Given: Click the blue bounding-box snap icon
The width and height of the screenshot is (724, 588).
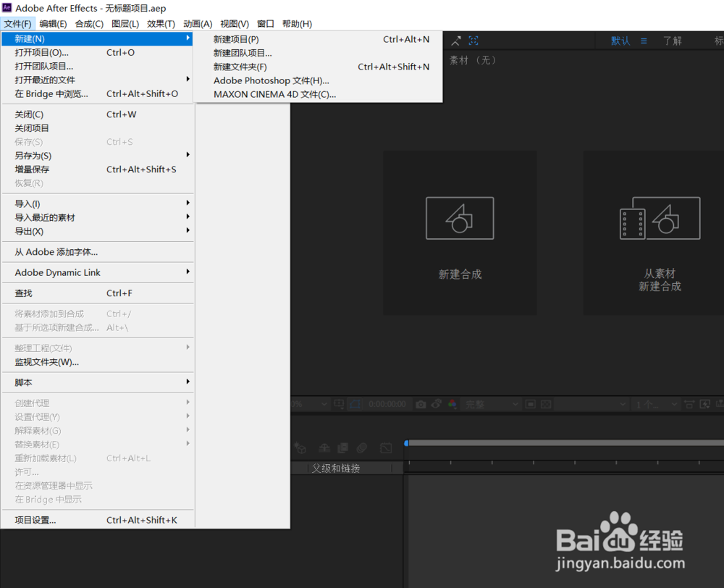Looking at the screenshot, I should (473, 41).
